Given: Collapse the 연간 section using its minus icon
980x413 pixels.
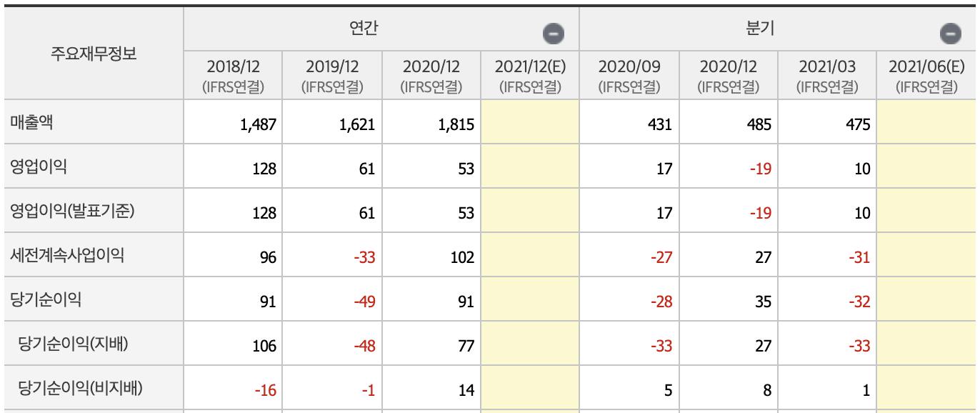Looking at the screenshot, I should pos(554,31).
